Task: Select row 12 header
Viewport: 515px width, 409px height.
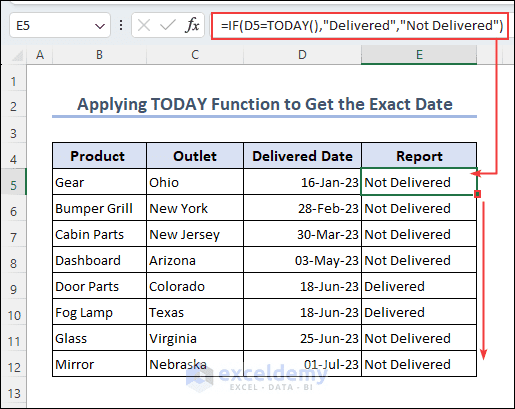Action: tap(13, 364)
